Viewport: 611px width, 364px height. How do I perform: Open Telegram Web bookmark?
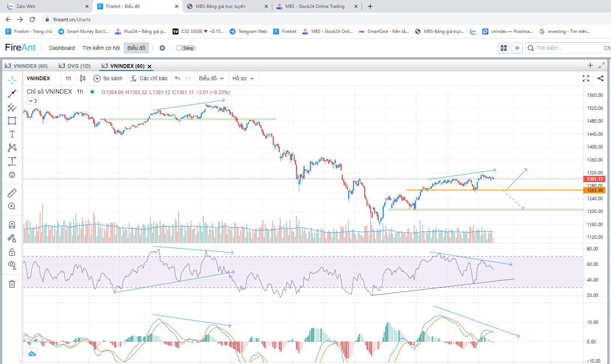pyautogui.click(x=248, y=31)
